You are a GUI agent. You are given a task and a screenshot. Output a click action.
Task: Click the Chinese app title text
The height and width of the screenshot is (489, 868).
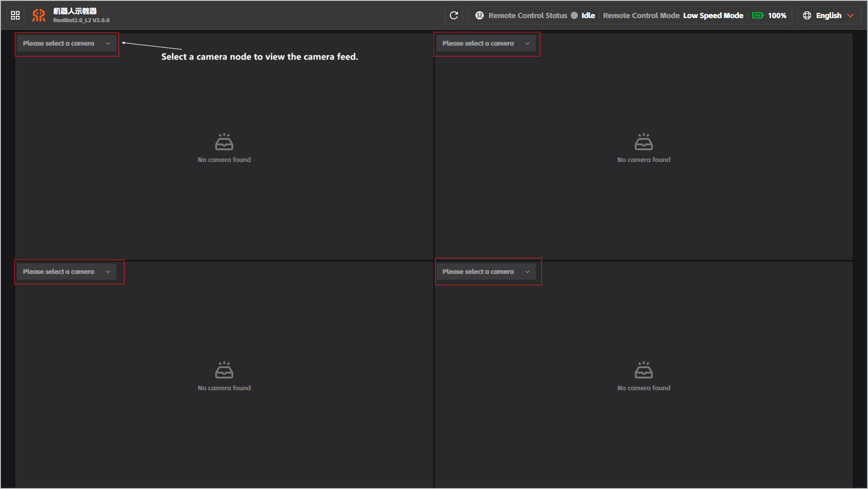(75, 11)
